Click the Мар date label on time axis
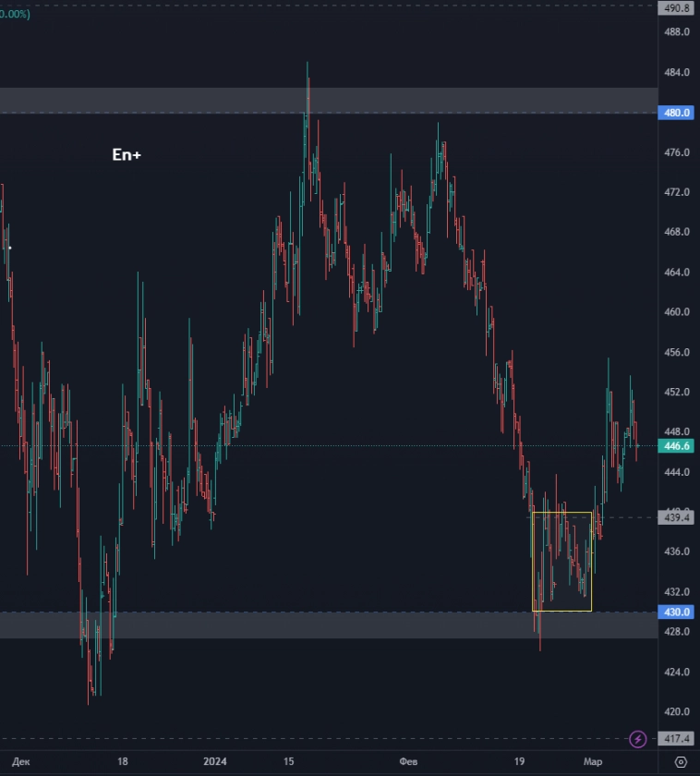The height and width of the screenshot is (776, 700). pos(592,762)
